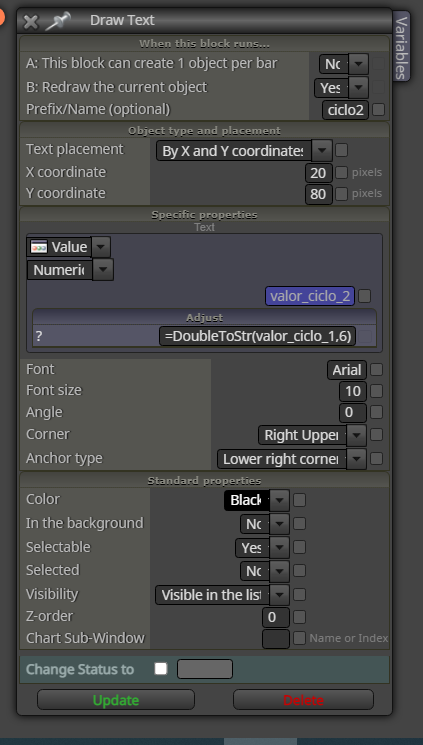The height and width of the screenshot is (745, 423).
Task: Enable the Change Status to checkbox
Action: (161, 669)
